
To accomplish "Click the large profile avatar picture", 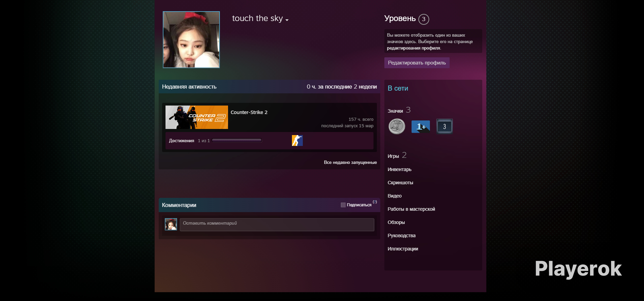I will pos(191,40).
